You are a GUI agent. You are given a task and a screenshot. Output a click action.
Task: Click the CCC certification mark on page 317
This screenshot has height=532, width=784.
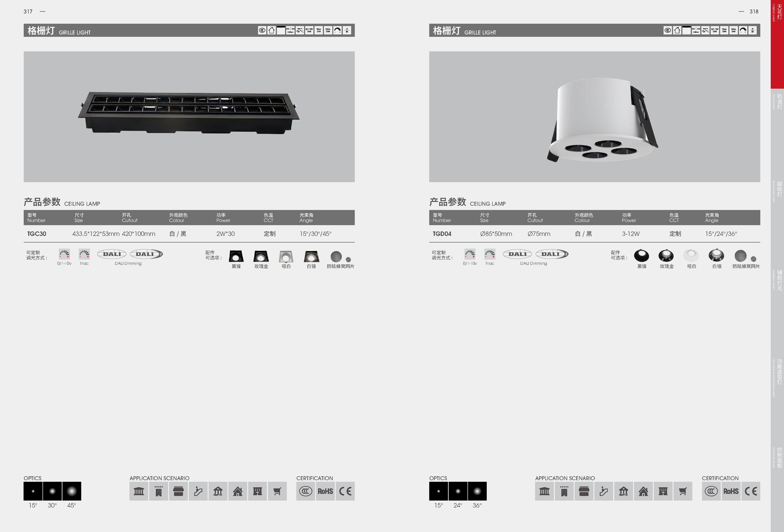click(306, 491)
